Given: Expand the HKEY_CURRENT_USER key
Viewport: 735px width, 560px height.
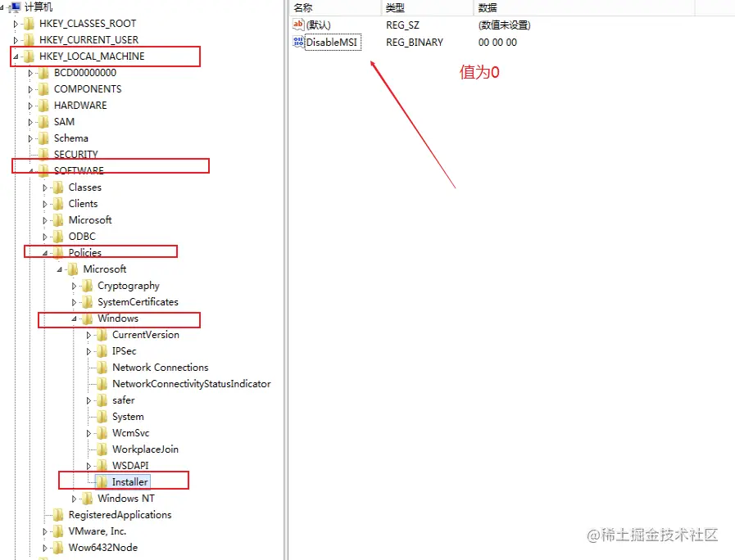Looking at the screenshot, I should pyautogui.click(x=16, y=40).
